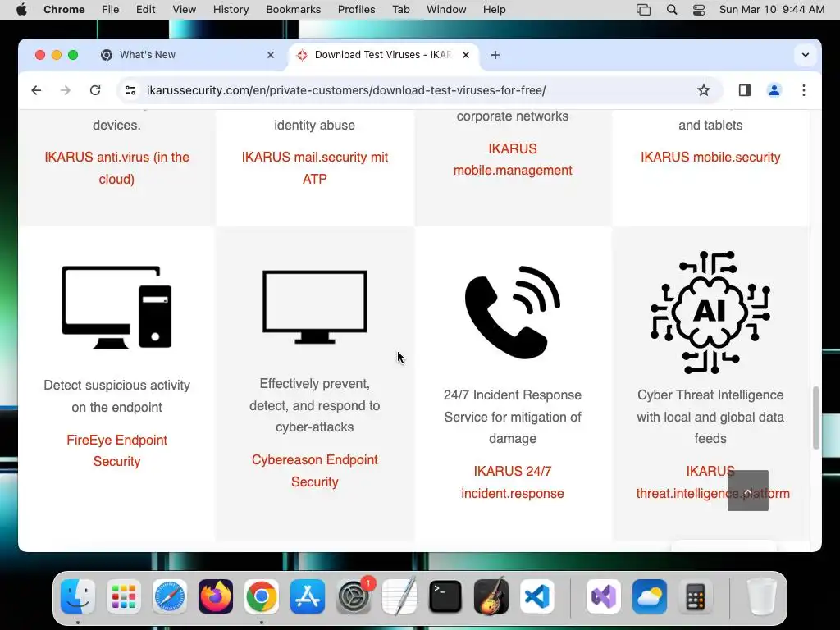Click the AI brain circuit icon
840x630 pixels.
click(x=710, y=312)
